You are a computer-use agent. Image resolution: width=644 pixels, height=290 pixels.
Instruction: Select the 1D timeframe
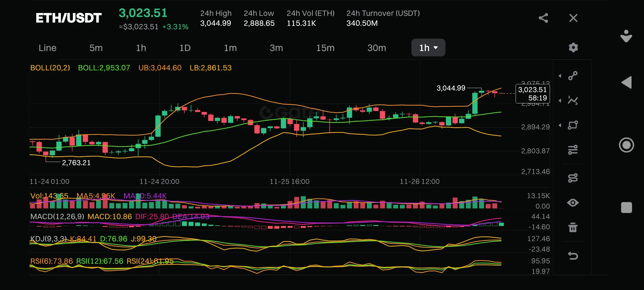[x=185, y=48]
